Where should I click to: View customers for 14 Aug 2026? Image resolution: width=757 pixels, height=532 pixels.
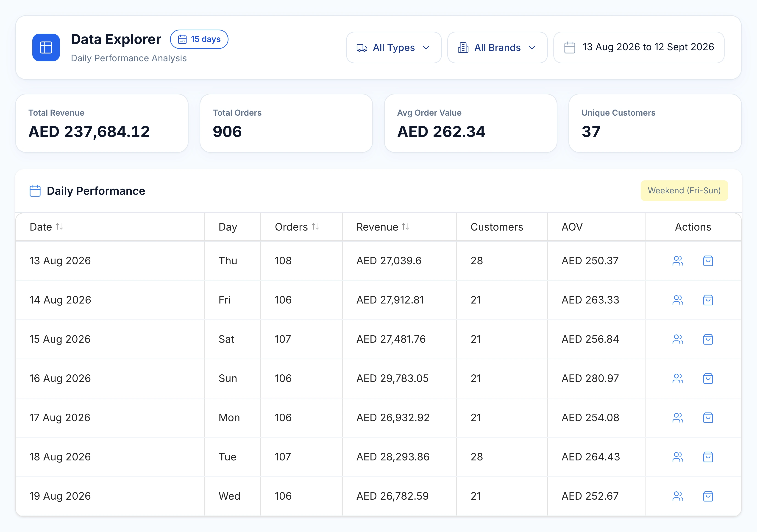point(678,300)
